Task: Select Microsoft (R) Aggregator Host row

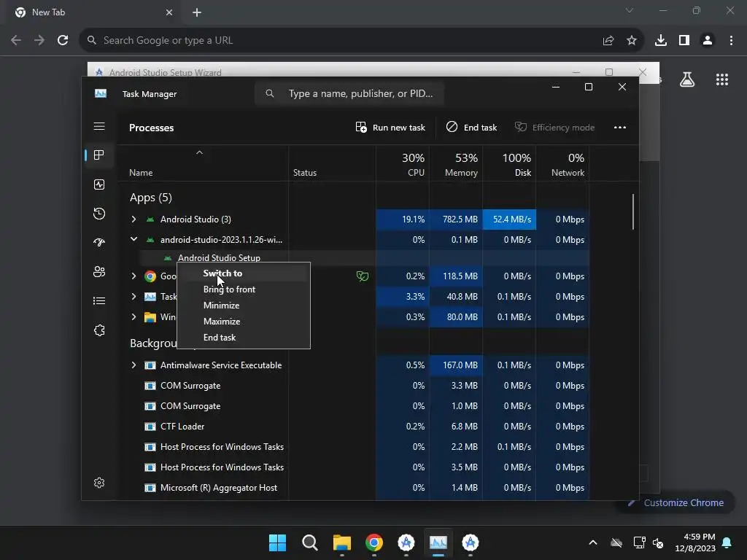Action: [x=352, y=488]
